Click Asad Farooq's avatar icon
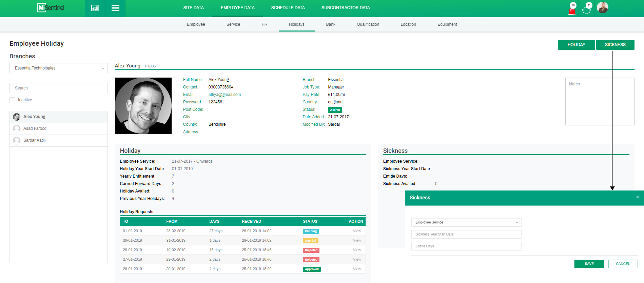The height and width of the screenshot is (283, 644). [x=17, y=129]
